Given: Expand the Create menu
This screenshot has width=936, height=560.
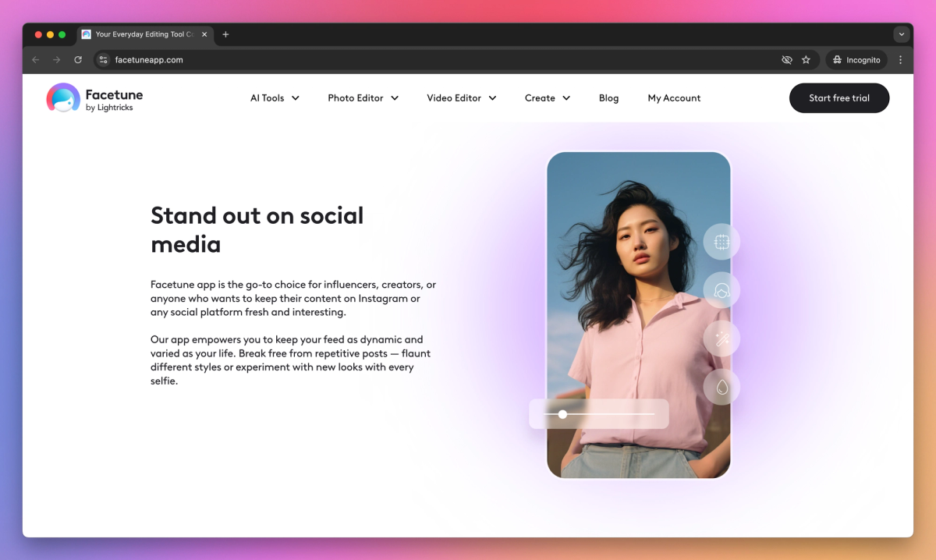Looking at the screenshot, I should pyautogui.click(x=548, y=98).
